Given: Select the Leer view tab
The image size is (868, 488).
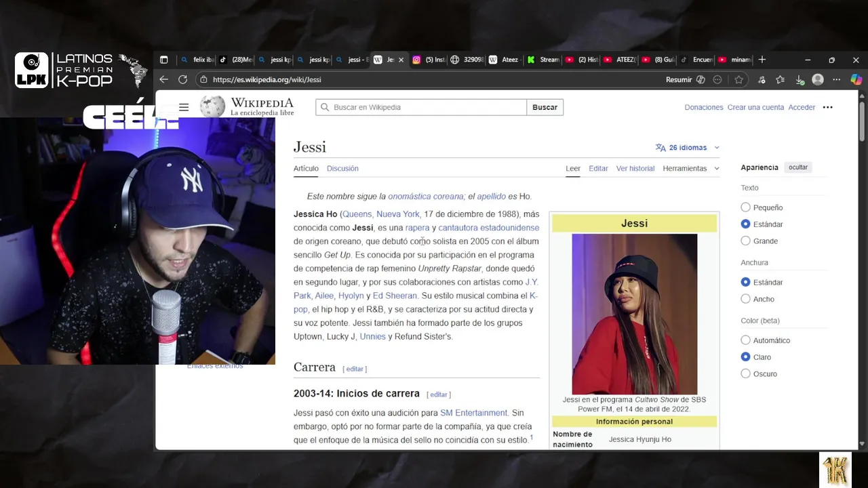Looking at the screenshot, I should (x=573, y=168).
